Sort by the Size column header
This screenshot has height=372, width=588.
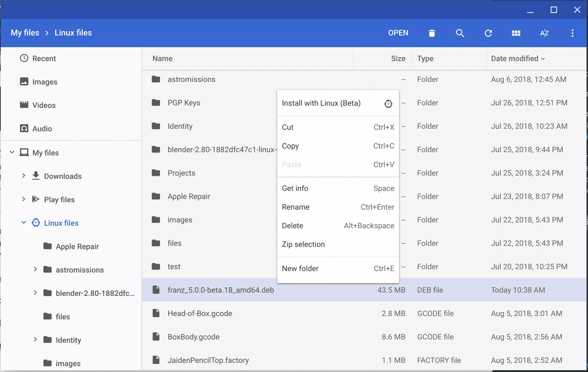398,59
